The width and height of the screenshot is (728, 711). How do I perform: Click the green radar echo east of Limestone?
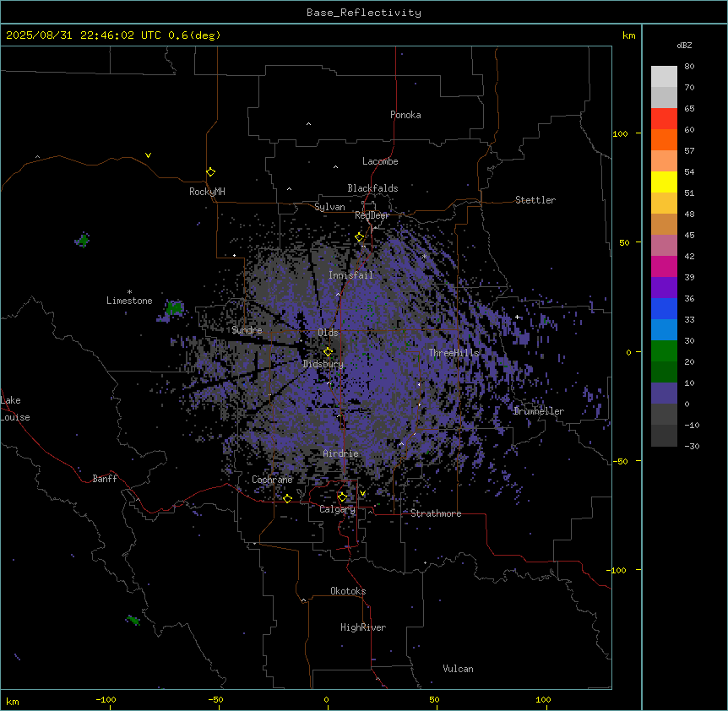pos(174,307)
